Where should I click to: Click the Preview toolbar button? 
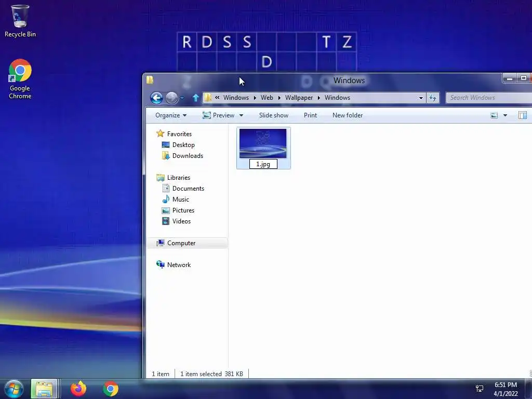(x=218, y=115)
